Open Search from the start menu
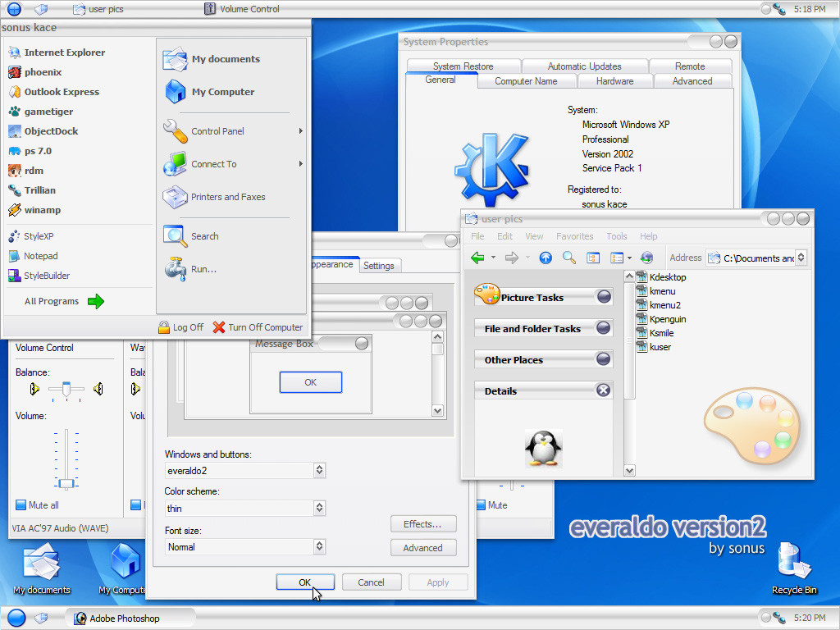This screenshot has height=630, width=840. pyautogui.click(x=190, y=236)
